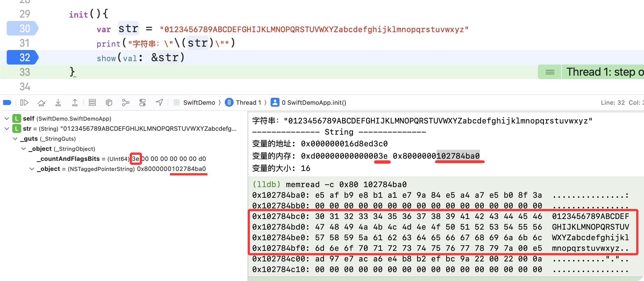The width and height of the screenshot is (644, 281).
Task: Click the str variable on line 30
Action: point(129,28)
